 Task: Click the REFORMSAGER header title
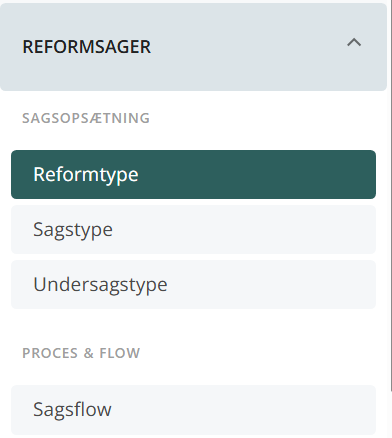pyautogui.click(x=87, y=47)
